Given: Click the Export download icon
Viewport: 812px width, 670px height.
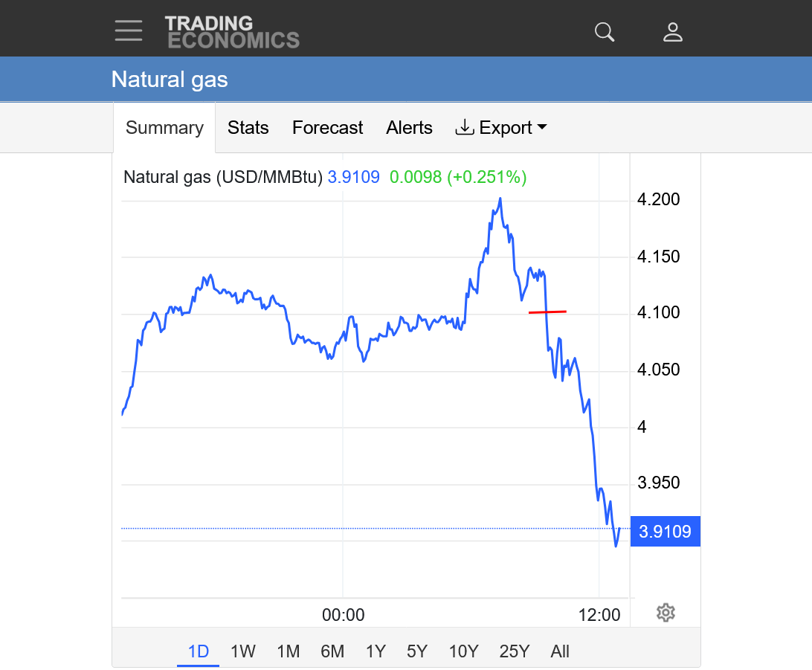Looking at the screenshot, I should tap(464, 128).
